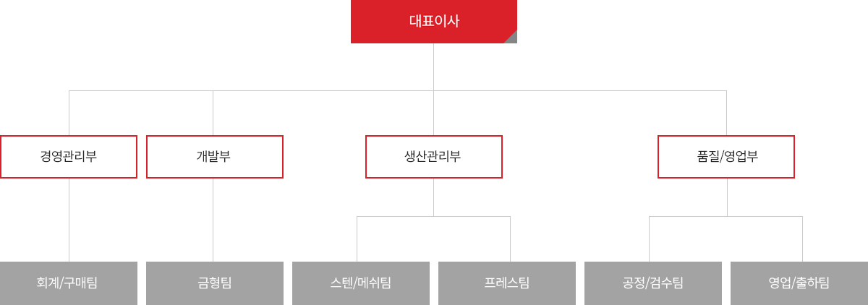The height and width of the screenshot is (305, 868).
Task: Select the 경영관리부 department box
Action: tap(69, 157)
